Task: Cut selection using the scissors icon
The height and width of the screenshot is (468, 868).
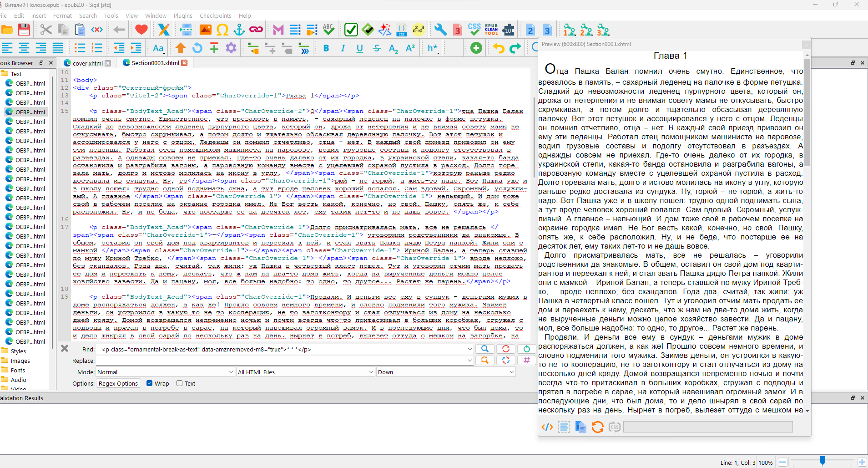Action: [46, 30]
